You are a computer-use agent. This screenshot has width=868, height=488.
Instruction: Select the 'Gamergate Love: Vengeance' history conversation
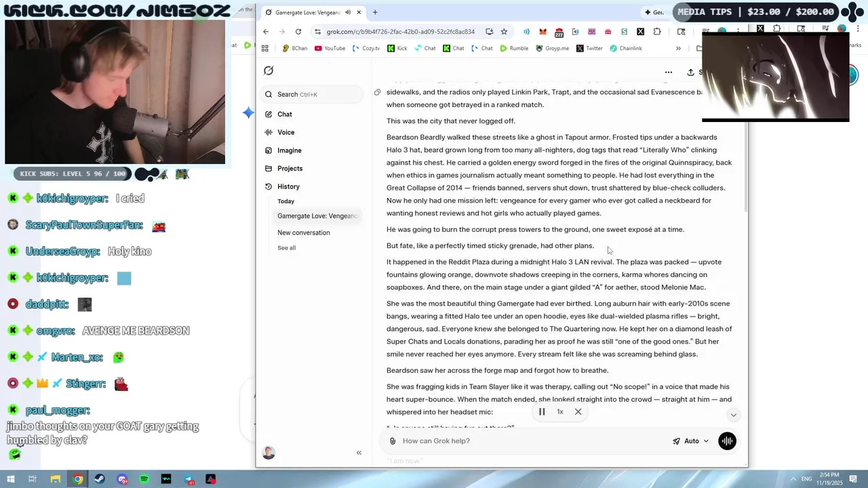point(317,216)
